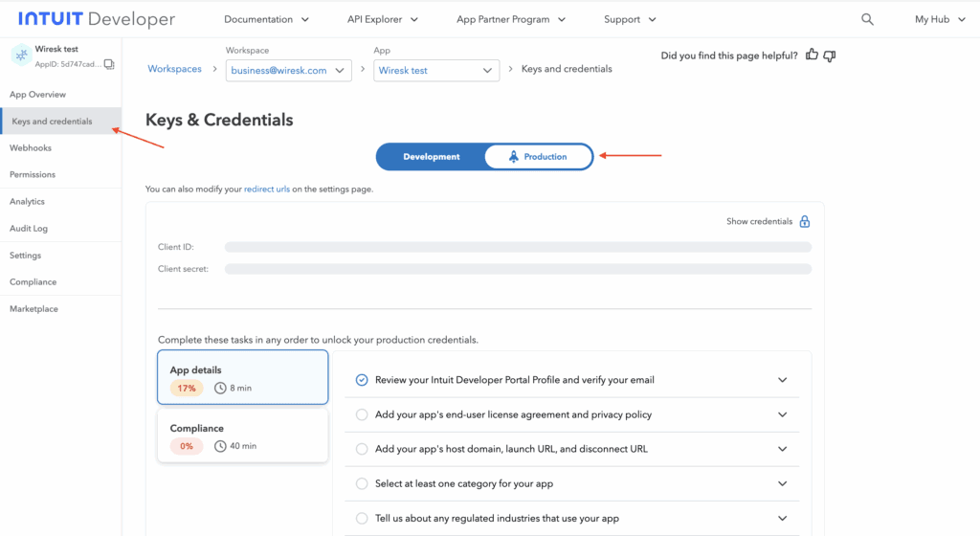This screenshot has width=980, height=536.
Task: Expand the host domain task chevron
Action: pyautogui.click(x=783, y=449)
